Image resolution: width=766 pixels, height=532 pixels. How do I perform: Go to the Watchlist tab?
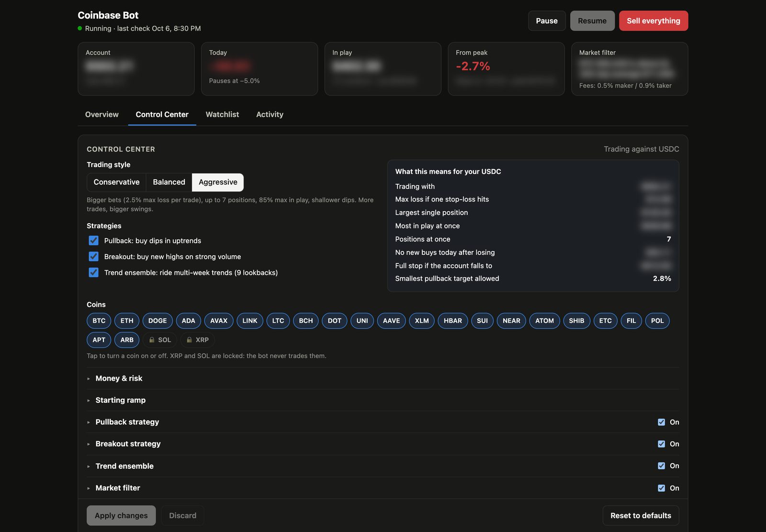point(222,114)
